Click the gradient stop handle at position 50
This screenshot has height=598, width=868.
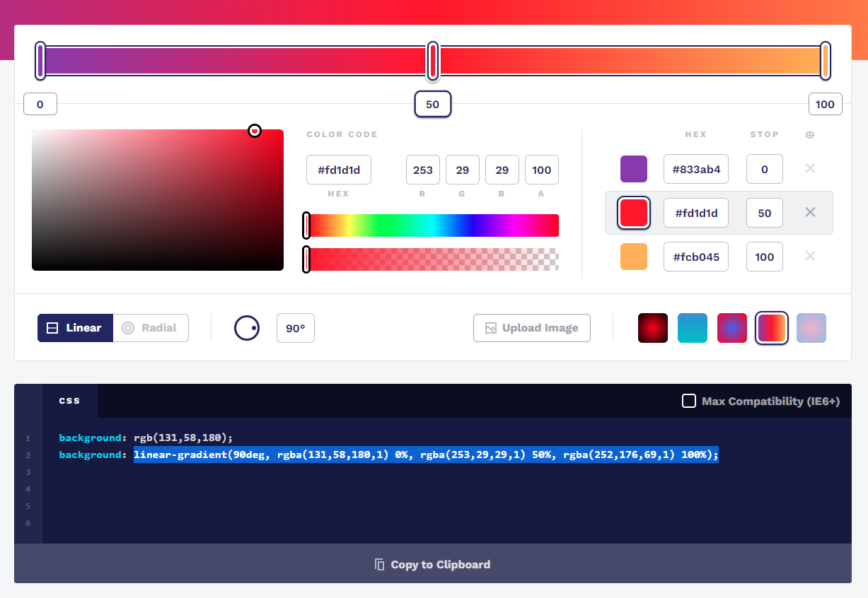(432, 61)
